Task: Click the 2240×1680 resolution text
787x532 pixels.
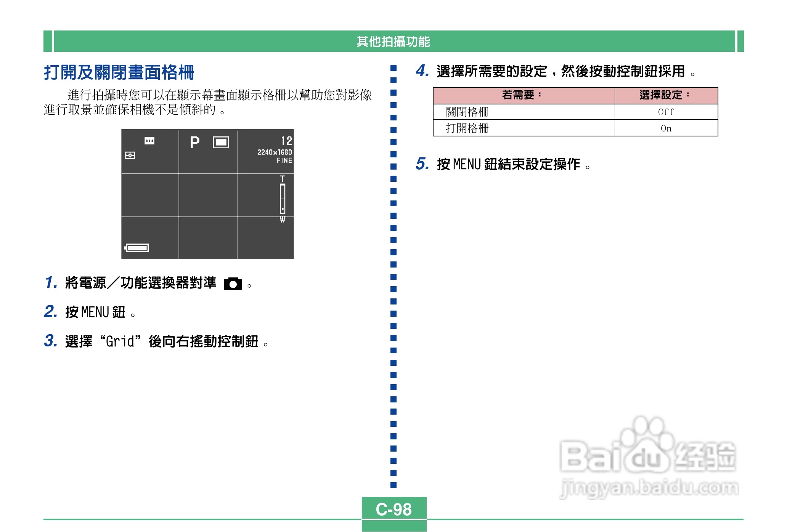Action: click(x=275, y=152)
